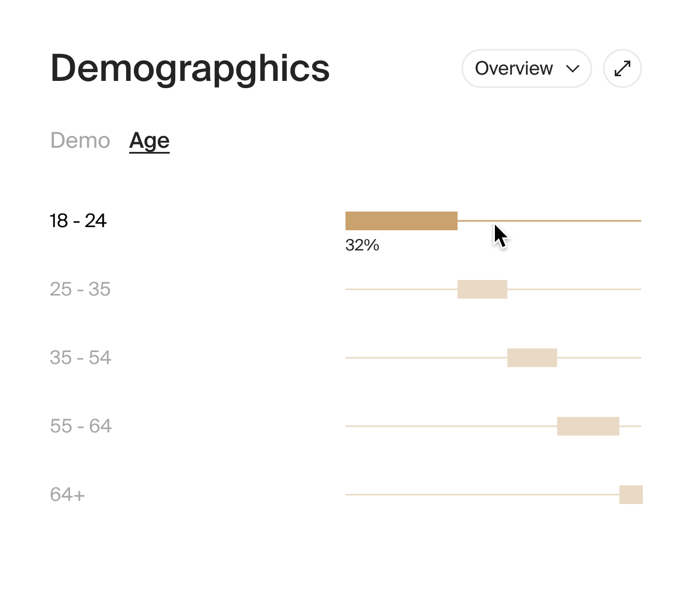Select the Age tab
The image size is (691, 616).
click(x=149, y=139)
